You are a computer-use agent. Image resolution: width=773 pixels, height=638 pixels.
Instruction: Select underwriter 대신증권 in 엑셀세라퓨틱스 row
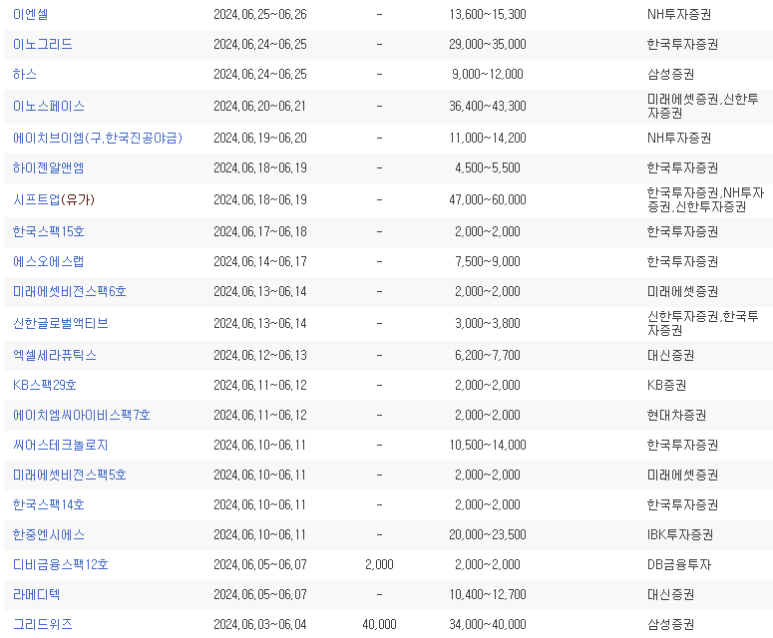click(x=670, y=355)
